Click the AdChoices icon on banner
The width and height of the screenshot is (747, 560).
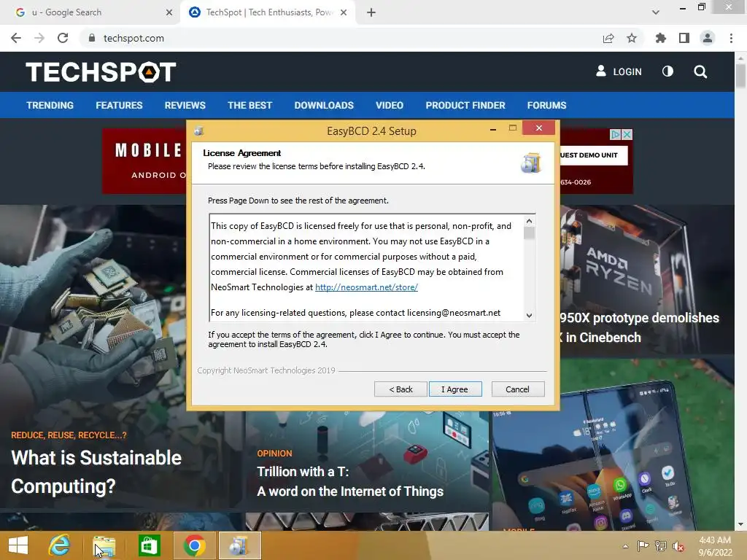point(616,135)
